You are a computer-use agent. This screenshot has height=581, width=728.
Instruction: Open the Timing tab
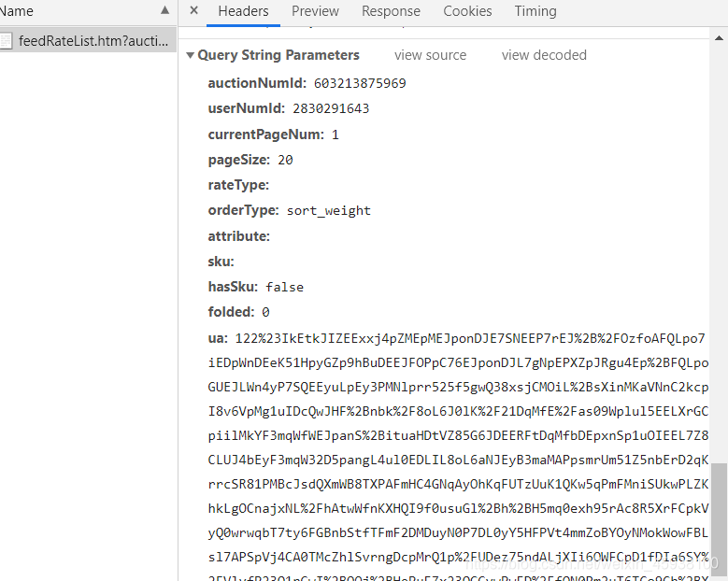pyautogui.click(x=535, y=11)
